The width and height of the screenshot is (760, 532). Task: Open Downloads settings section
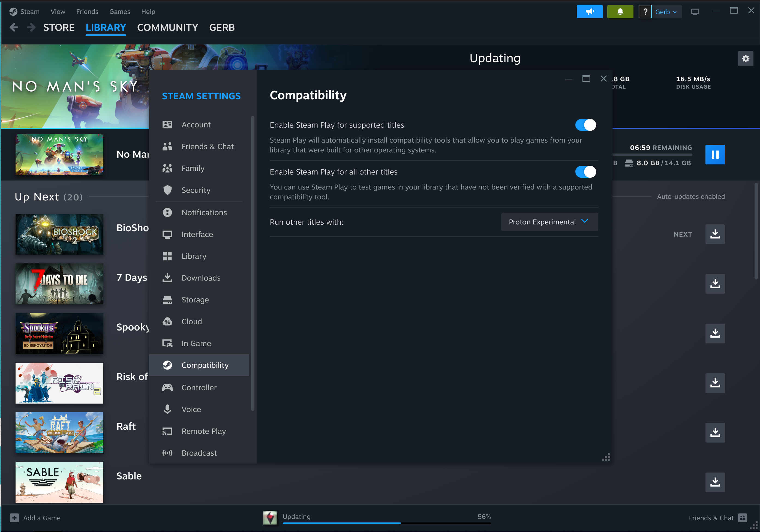pos(201,278)
